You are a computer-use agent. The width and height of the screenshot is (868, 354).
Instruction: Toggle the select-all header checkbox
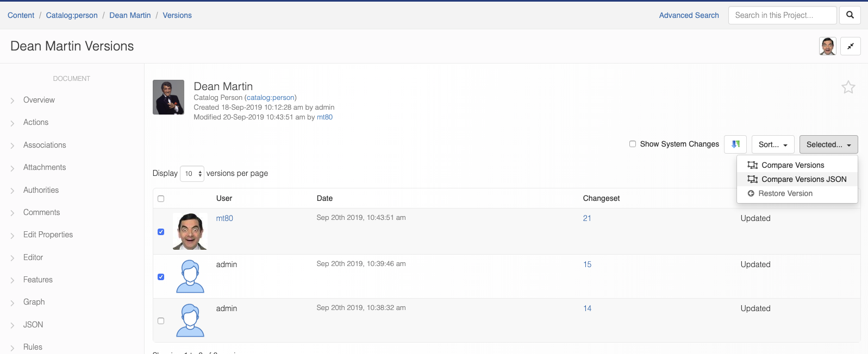point(161,199)
